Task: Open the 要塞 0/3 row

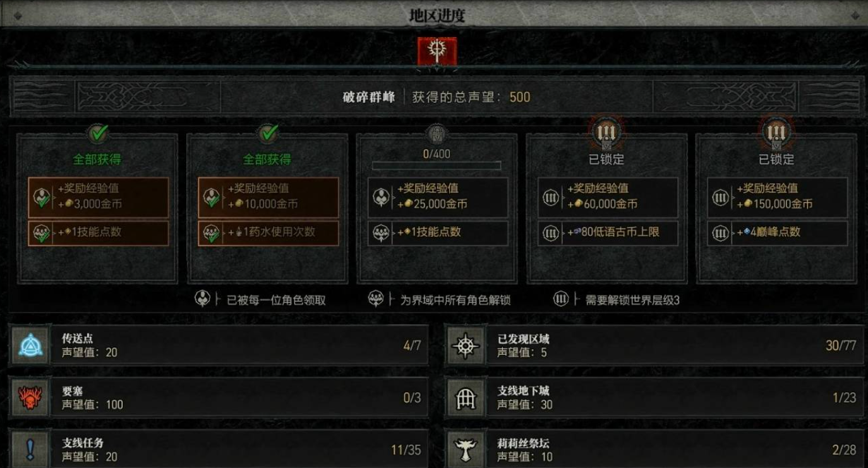Action: click(219, 398)
